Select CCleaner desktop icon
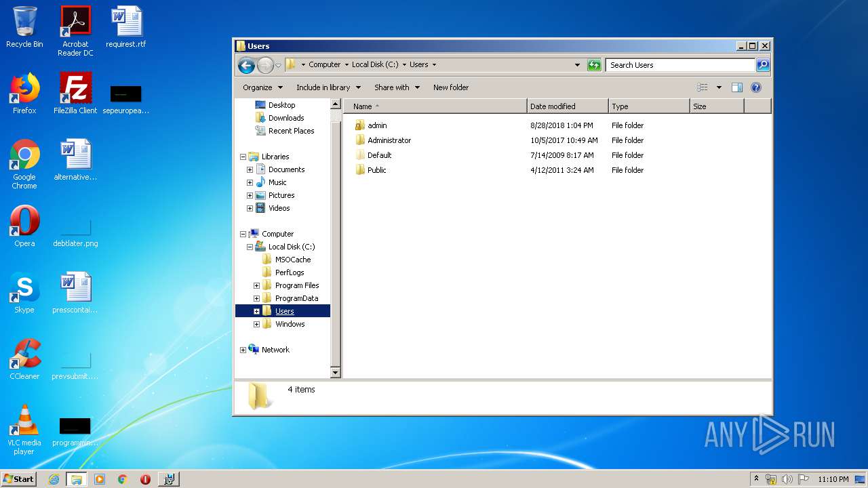The width and height of the screenshot is (868, 488). pyautogui.click(x=24, y=359)
